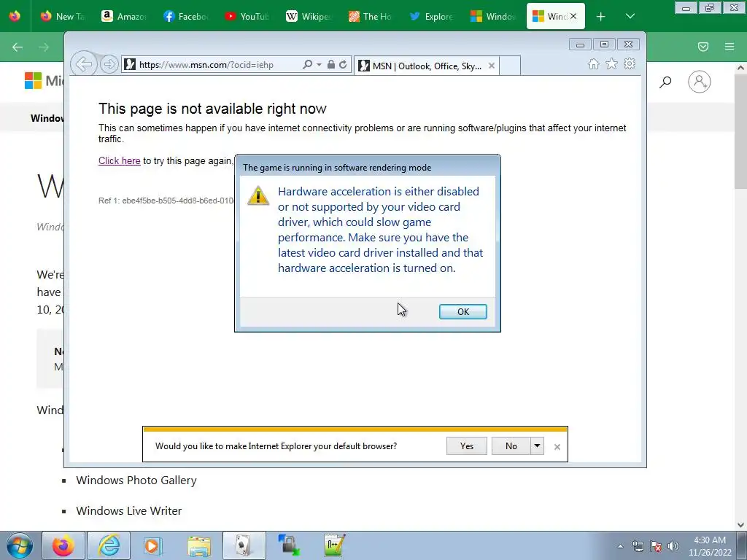Switch to the Amazon tab in Firefox
Viewport: 747px width, 560px height.
[x=124, y=16]
